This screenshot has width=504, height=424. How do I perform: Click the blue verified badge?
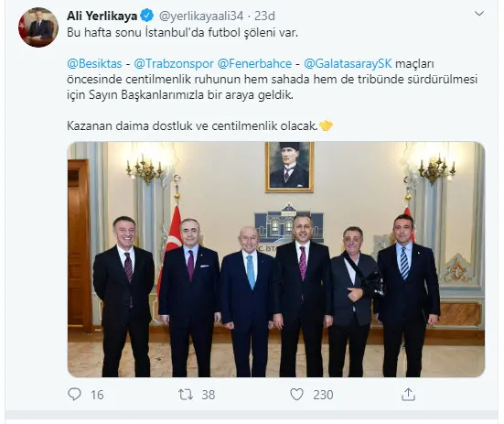[147, 16]
